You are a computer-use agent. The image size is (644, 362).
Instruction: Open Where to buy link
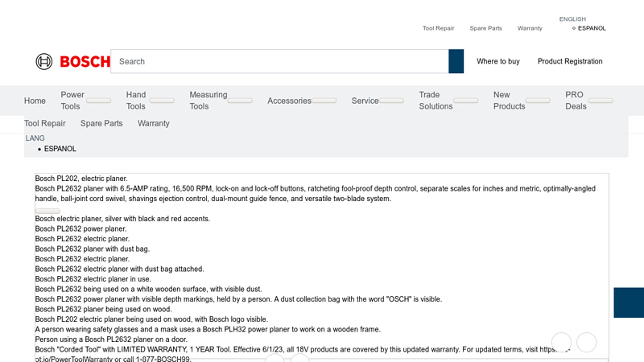[498, 61]
